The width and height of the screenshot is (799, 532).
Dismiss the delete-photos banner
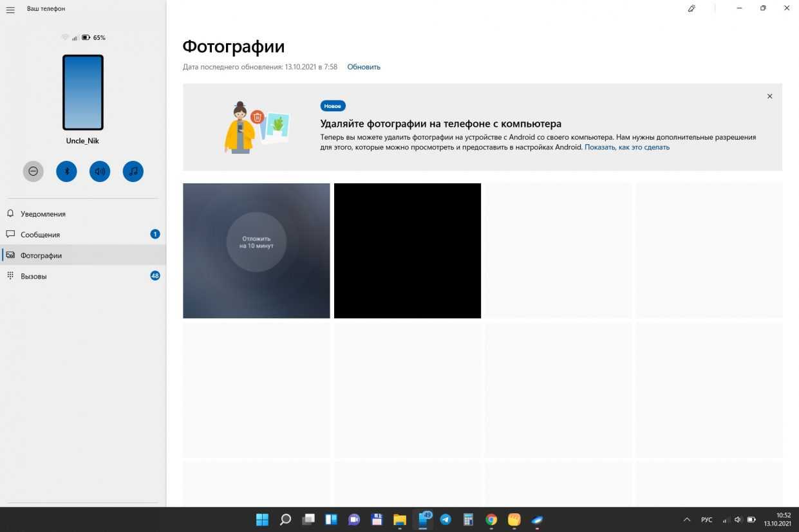point(769,96)
